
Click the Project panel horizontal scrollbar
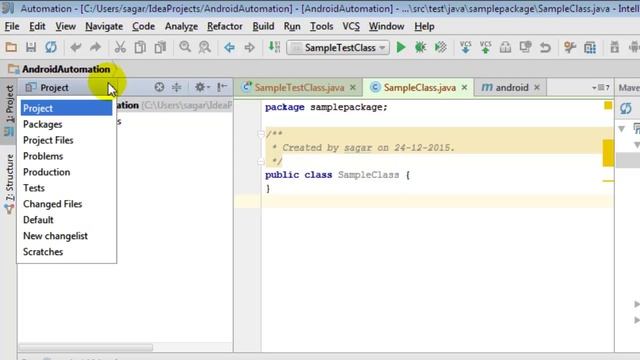tap(86, 348)
